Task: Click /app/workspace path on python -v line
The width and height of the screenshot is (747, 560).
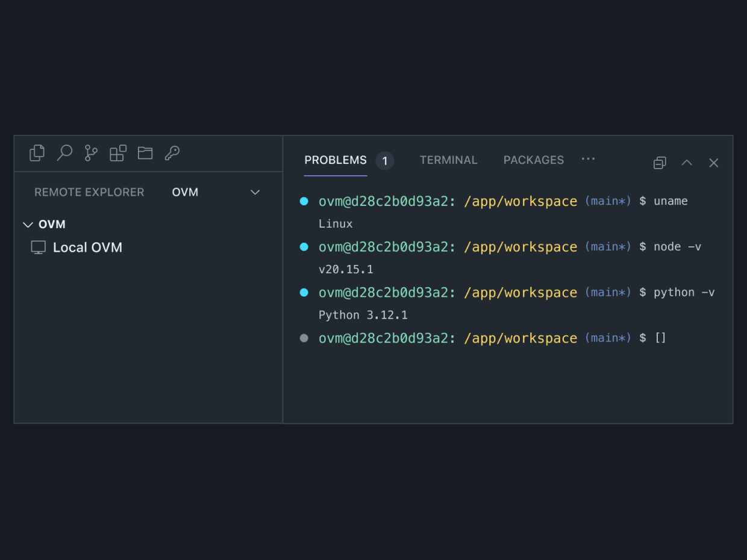Action: click(x=520, y=293)
